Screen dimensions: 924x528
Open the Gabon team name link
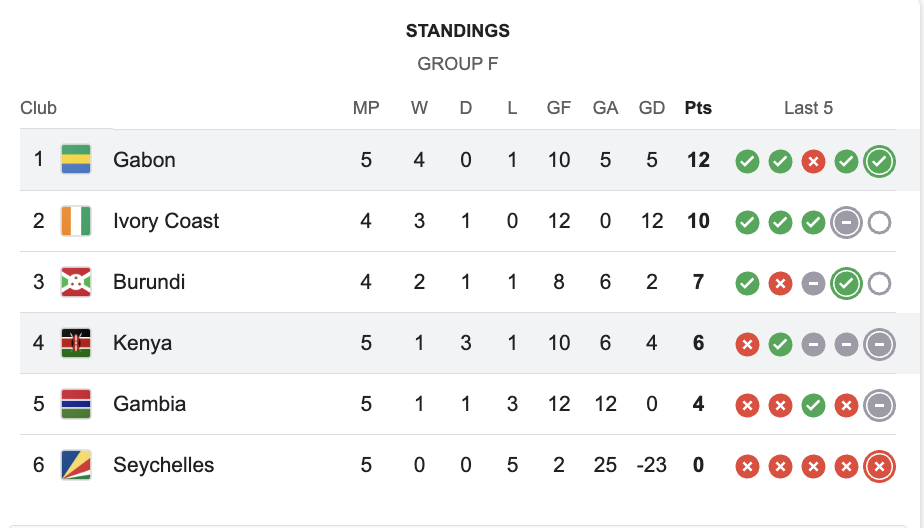point(144,160)
